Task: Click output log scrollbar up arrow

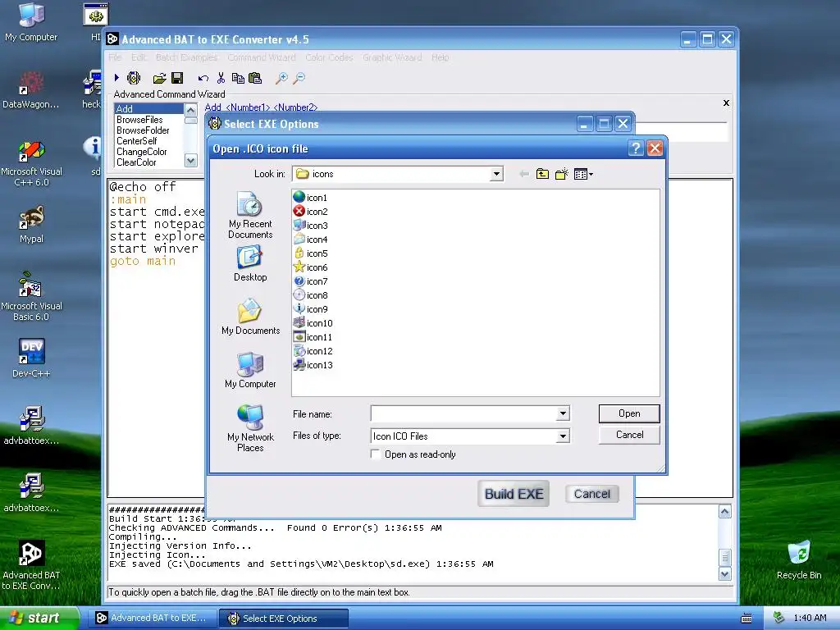Action: pos(724,512)
